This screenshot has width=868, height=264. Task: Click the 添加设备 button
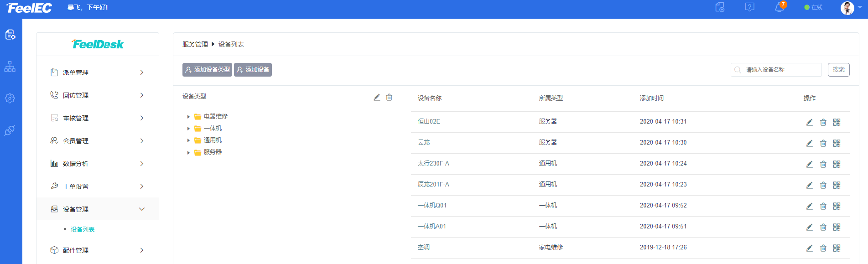(x=253, y=70)
